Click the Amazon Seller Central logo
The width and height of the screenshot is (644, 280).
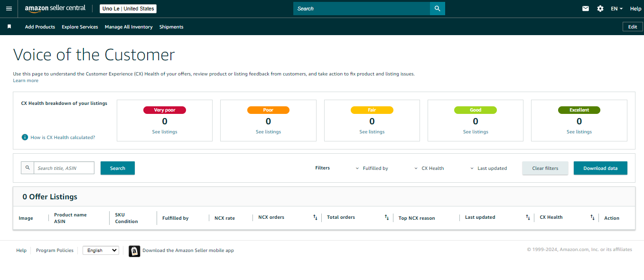pyautogui.click(x=55, y=9)
